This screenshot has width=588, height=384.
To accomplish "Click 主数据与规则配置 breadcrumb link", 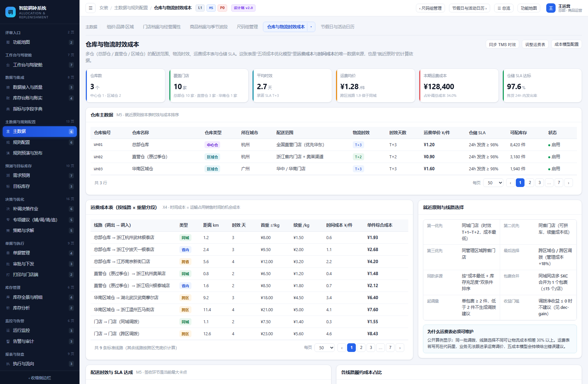I will [x=131, y=8].
